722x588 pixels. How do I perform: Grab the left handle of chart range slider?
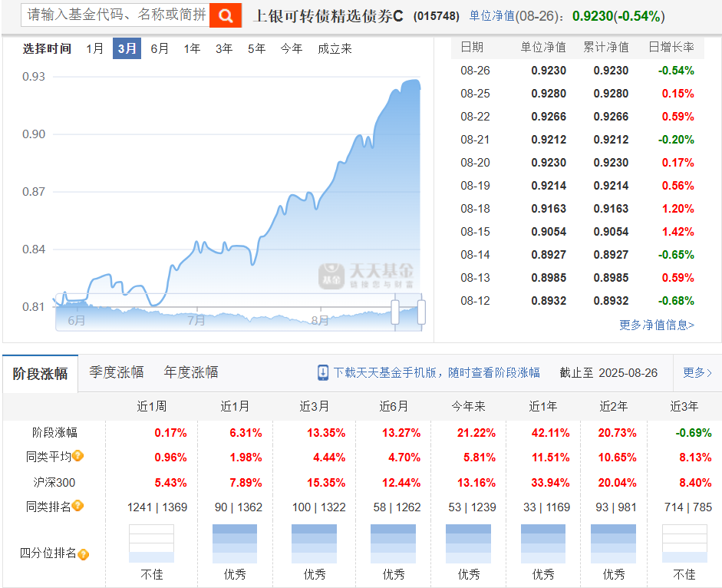point(395,312)
